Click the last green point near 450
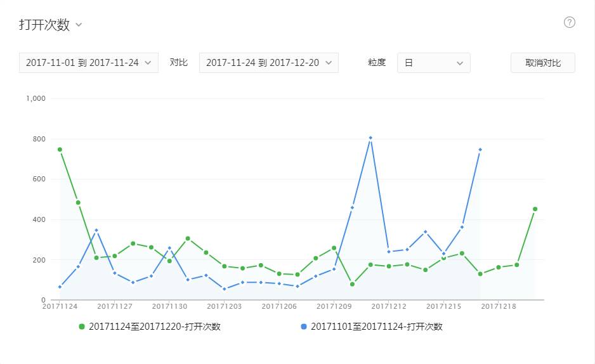 pyautogui.click(x=535, y=209)
